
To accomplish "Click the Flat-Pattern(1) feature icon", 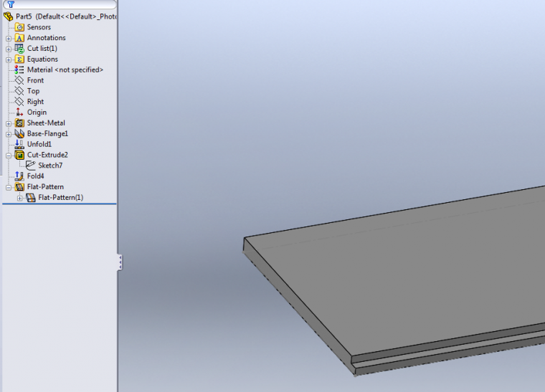I will pyautogui.click(x=31, y=198).
